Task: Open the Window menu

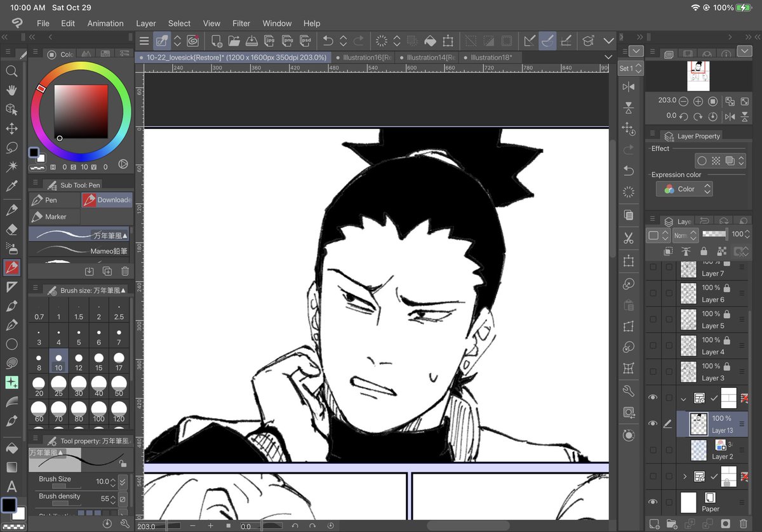Action: point(277,23)
